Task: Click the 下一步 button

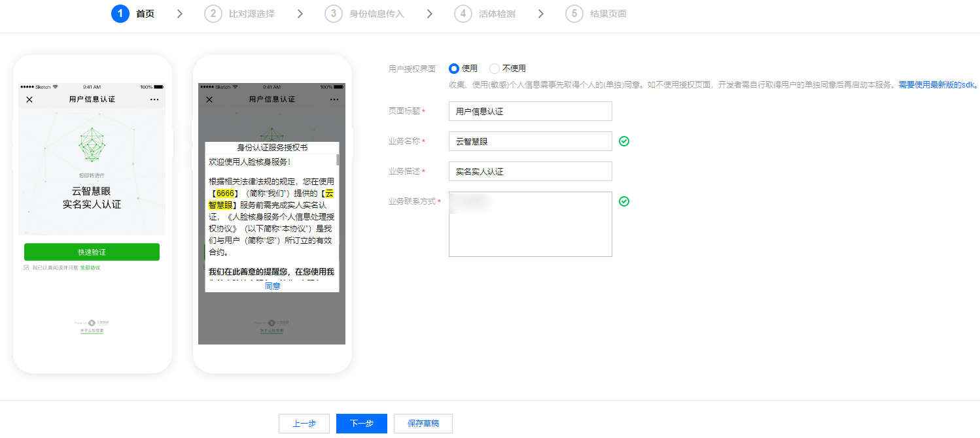Action: coord(361,424)
